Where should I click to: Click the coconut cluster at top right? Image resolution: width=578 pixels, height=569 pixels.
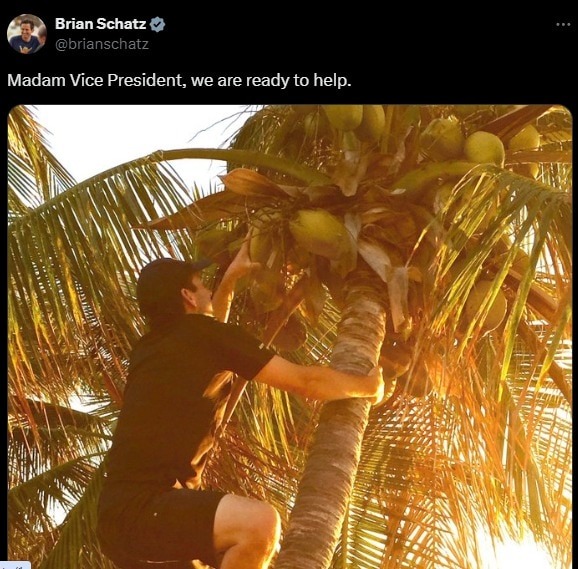(x=483, y=147)
